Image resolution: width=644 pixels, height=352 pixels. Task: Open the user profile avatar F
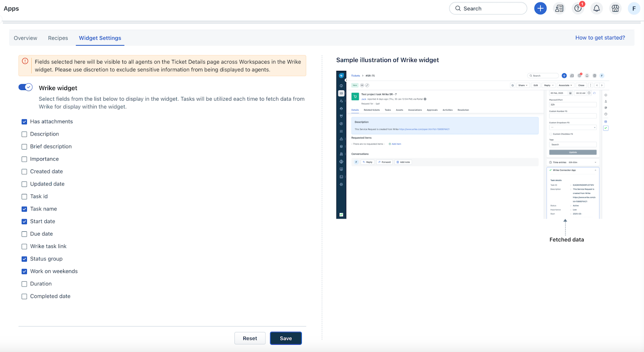pos(634,8)
